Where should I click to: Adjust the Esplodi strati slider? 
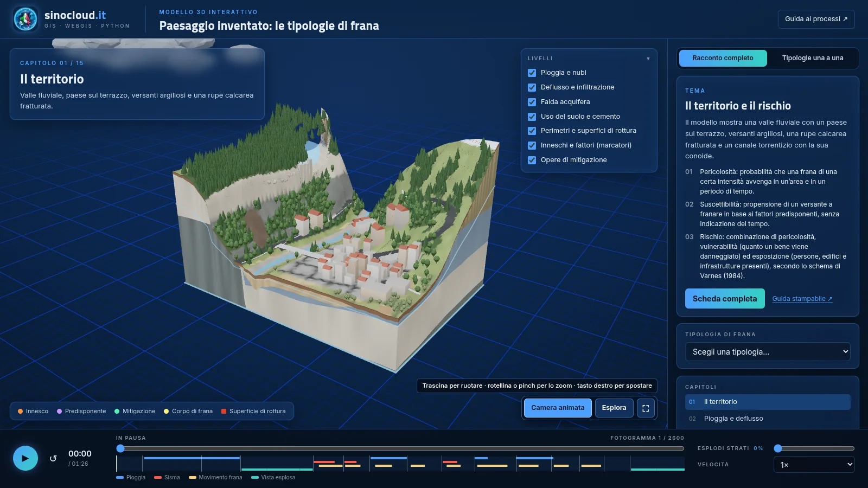(x=815, y=448)
